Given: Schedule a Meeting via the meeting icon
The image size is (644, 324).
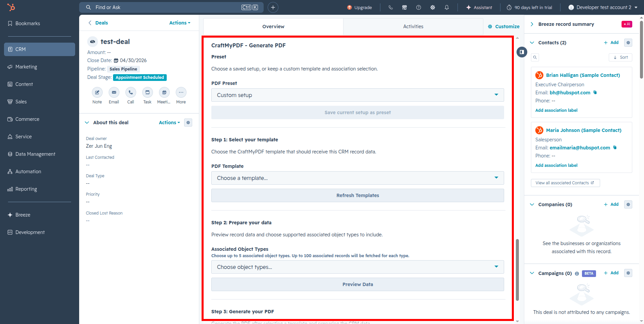Looking at the screenshot, I should (x=164, y=92).
